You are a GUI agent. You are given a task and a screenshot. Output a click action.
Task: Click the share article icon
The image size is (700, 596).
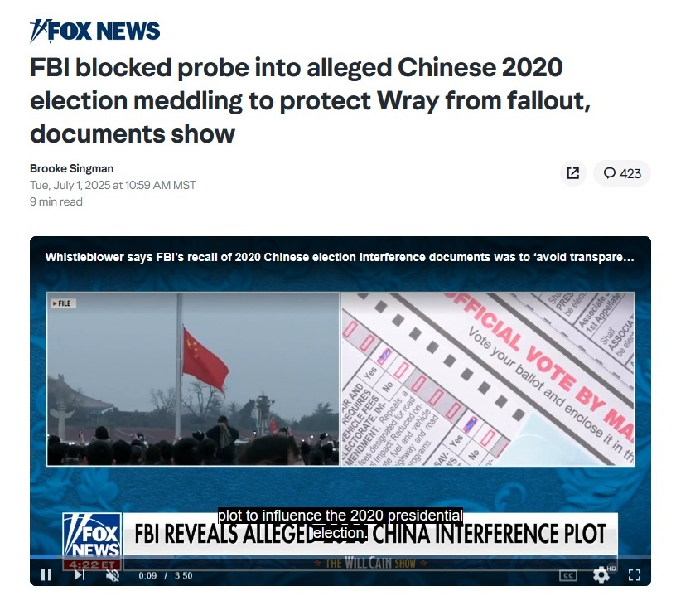[572, 173]
